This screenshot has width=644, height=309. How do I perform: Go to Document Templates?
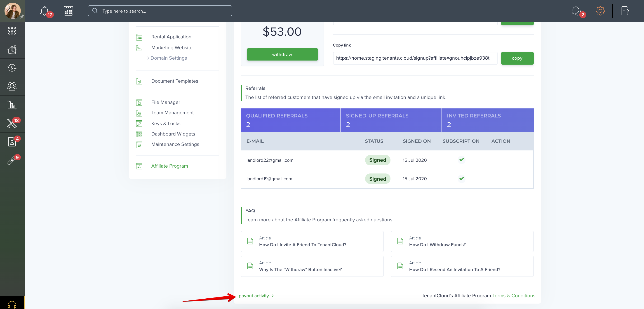[x=174, y=81]
